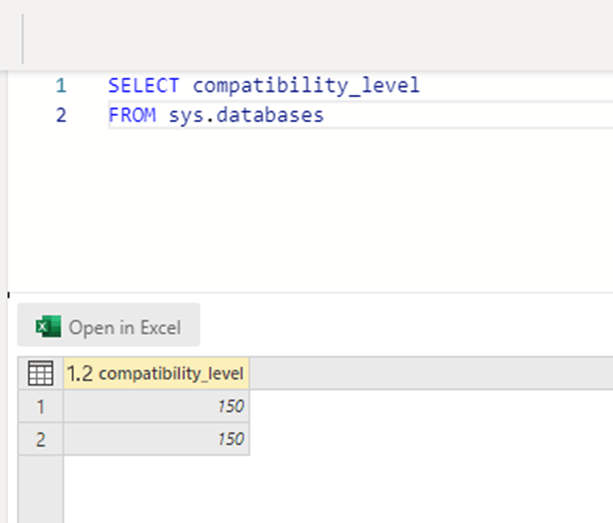Click the 150 cell in the first row
Image resolution: width=613 pixels, height=523 pixels.
pos(156,407)
